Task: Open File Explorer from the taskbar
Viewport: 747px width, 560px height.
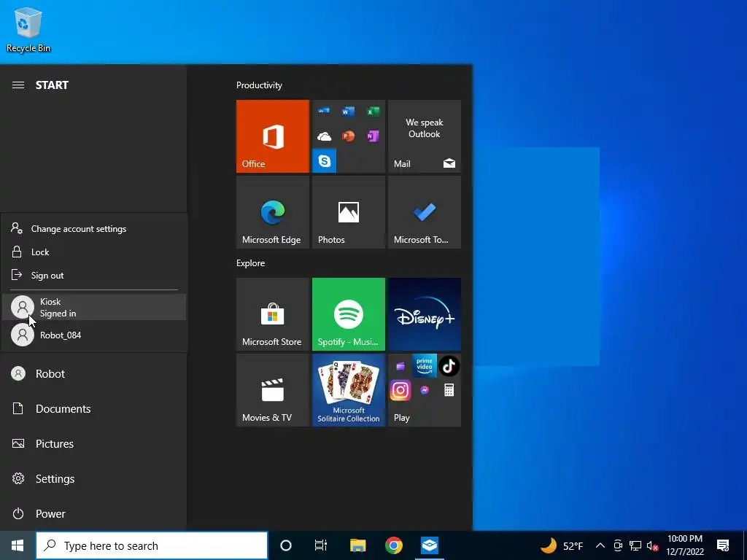Action: [357, 545]
